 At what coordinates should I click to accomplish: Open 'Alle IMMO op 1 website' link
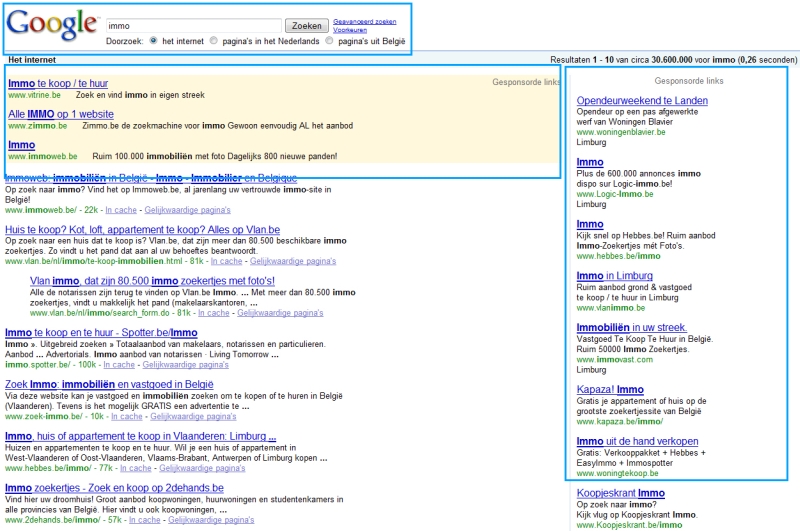point(61,114)
